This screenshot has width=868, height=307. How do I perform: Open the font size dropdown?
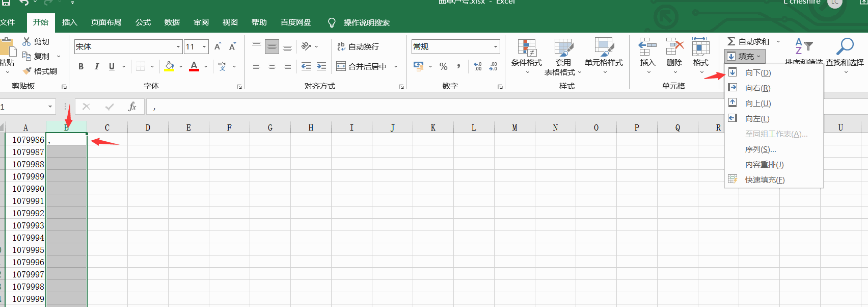[x=204, y=47]
